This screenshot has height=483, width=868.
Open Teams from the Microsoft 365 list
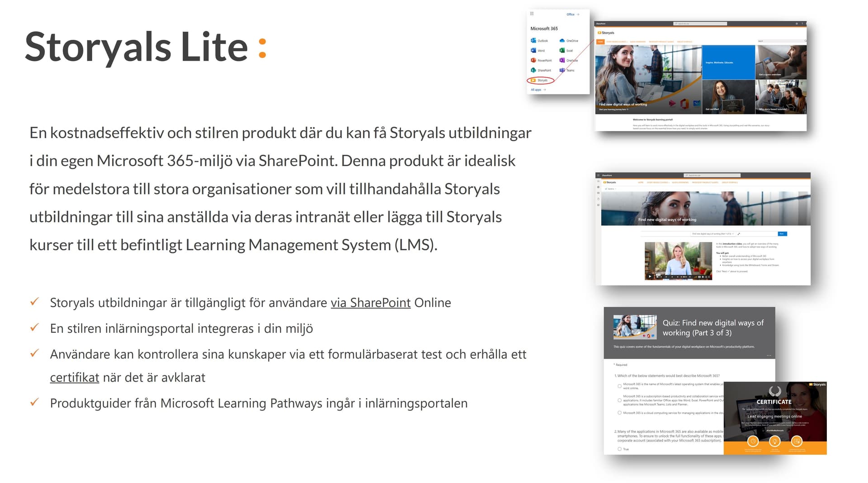coord(567,70)
